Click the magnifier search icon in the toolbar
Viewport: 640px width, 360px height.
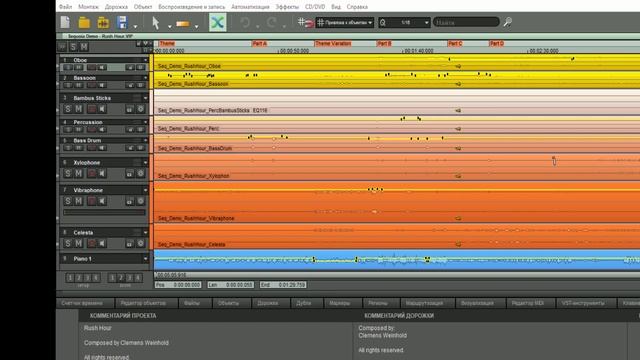pyautogui.click(x=507, y=22)
